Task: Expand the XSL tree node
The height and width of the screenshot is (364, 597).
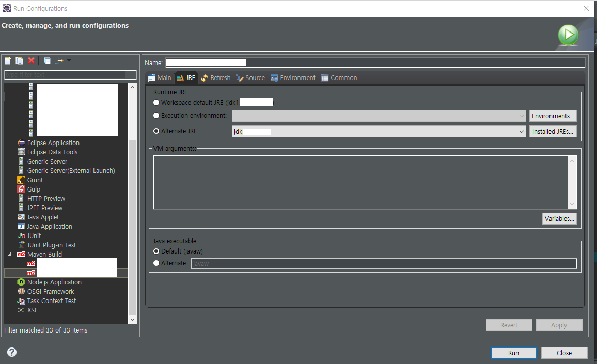Action: coord(9,310)
